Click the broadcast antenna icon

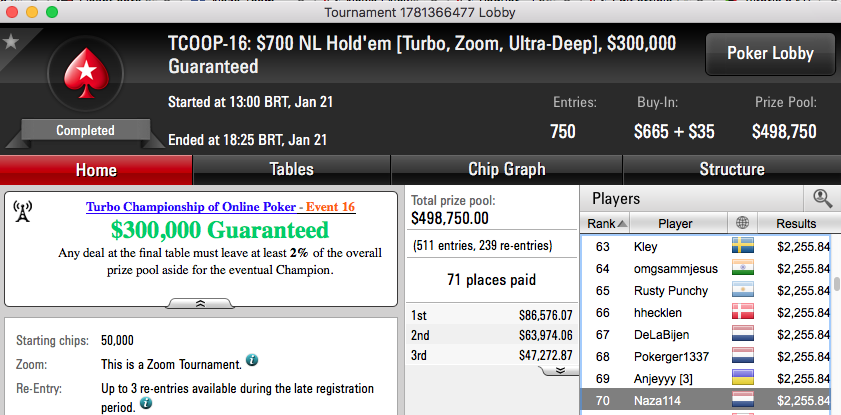point(23,212)
